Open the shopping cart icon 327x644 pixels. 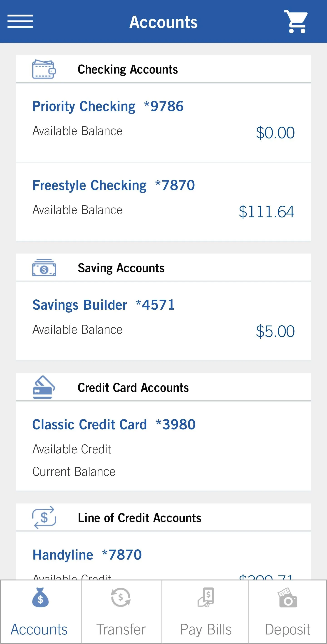click(x=296, y=22)
